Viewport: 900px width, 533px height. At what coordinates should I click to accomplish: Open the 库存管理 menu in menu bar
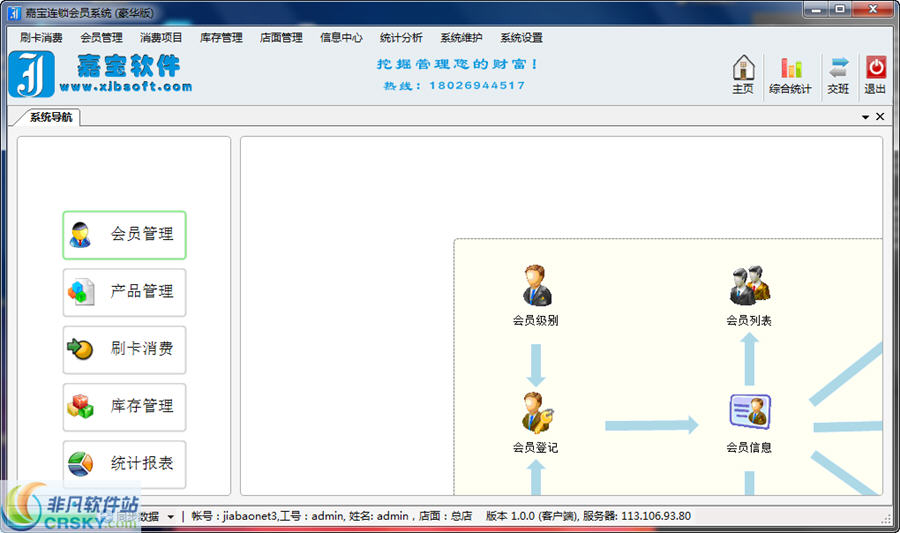(x=221, y=38)
